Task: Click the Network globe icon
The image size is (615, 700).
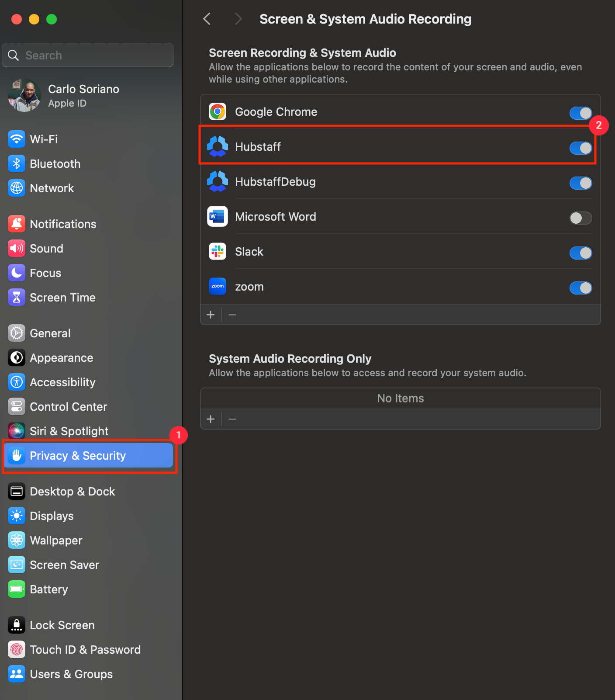Action: 17,188
